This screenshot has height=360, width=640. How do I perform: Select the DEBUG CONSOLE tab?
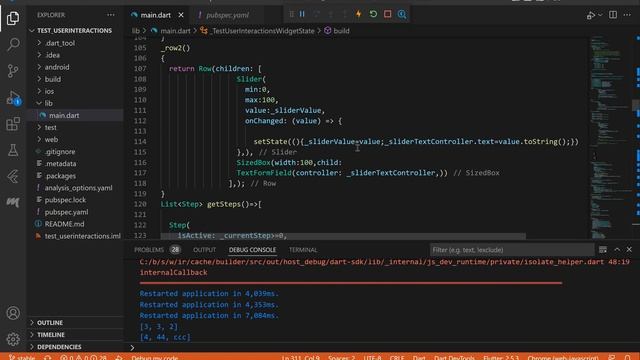coord(252,250)
